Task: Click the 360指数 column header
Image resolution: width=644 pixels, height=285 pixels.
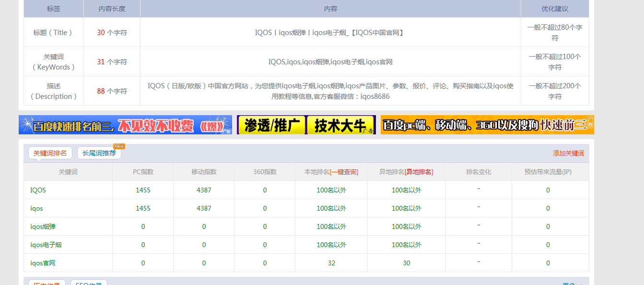Action: tap(265, 172)
